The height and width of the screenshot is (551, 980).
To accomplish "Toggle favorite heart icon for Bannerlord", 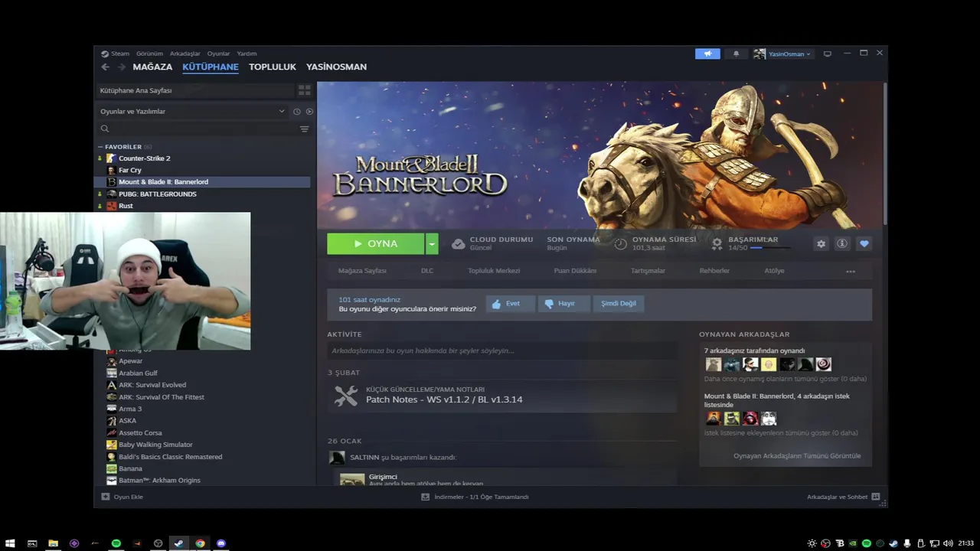I will [x=864, y=243].
